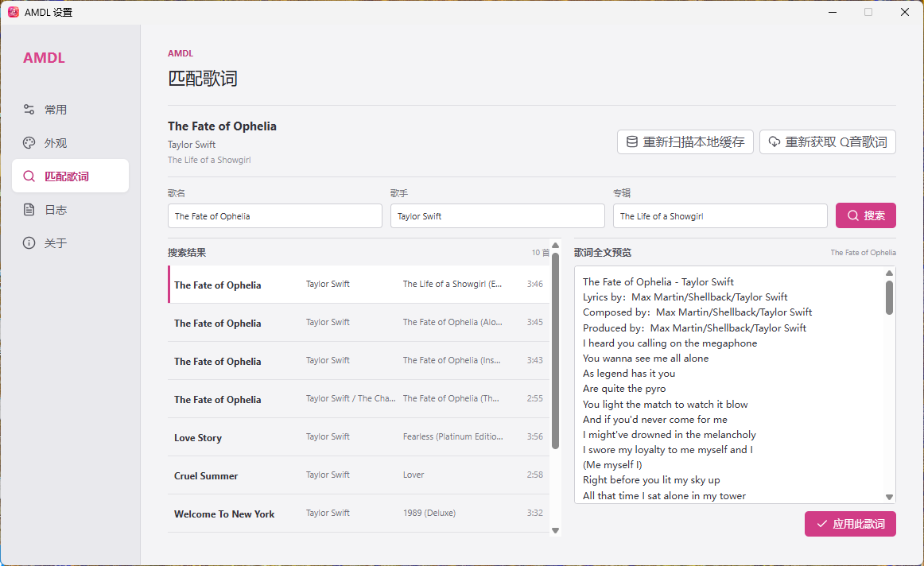Switch to the 常用 section

click(x=70, y=110)
